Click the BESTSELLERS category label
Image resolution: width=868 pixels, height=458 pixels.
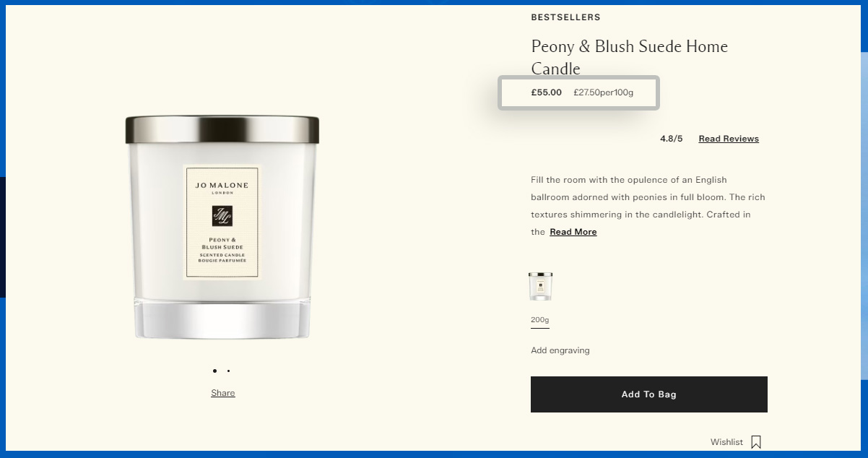click(565, 17)
